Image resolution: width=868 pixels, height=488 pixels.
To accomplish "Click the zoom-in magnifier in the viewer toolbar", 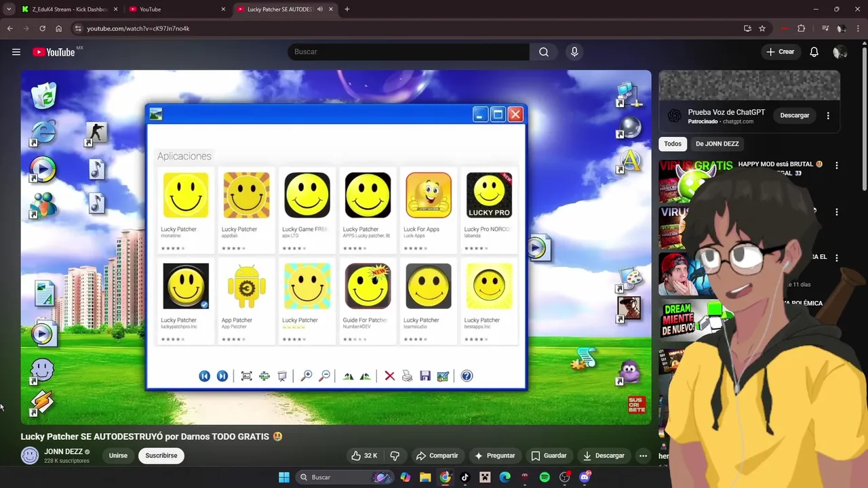I will click(x=307, y=376).
